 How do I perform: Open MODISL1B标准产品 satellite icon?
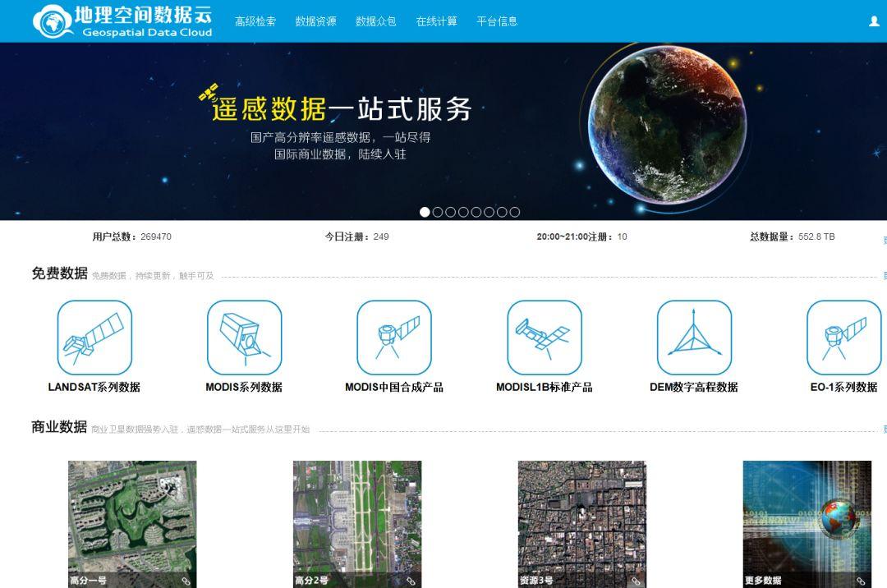coord(545,338)
